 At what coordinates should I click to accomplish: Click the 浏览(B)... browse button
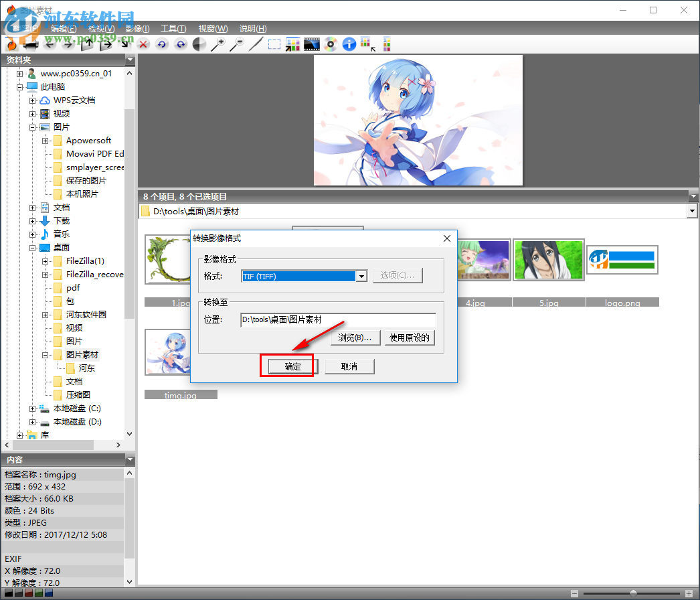[x=355, y=337]
